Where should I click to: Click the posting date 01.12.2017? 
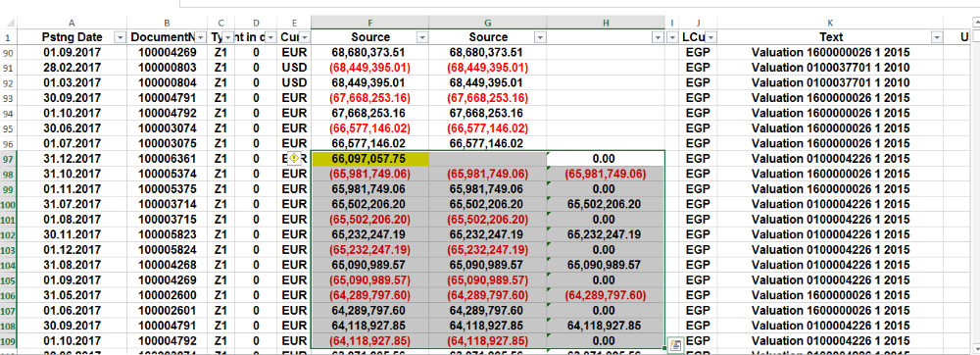(x=73, y=249)
